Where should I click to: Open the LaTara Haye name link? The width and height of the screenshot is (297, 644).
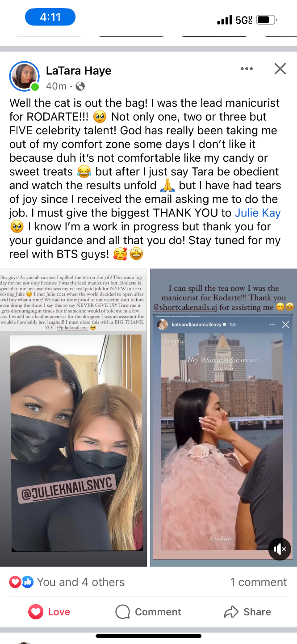(79, 71)
